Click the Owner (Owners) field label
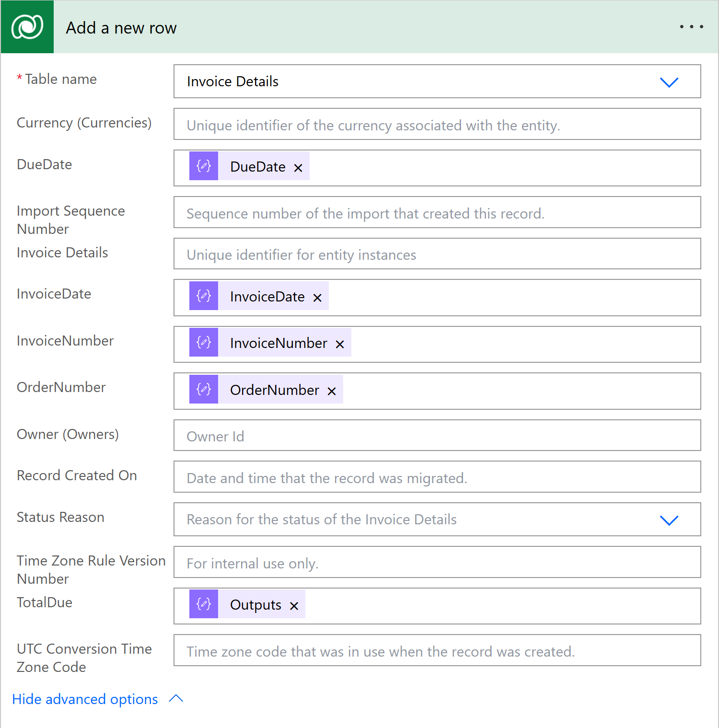 pyautogui.click(x=68, y=434)
